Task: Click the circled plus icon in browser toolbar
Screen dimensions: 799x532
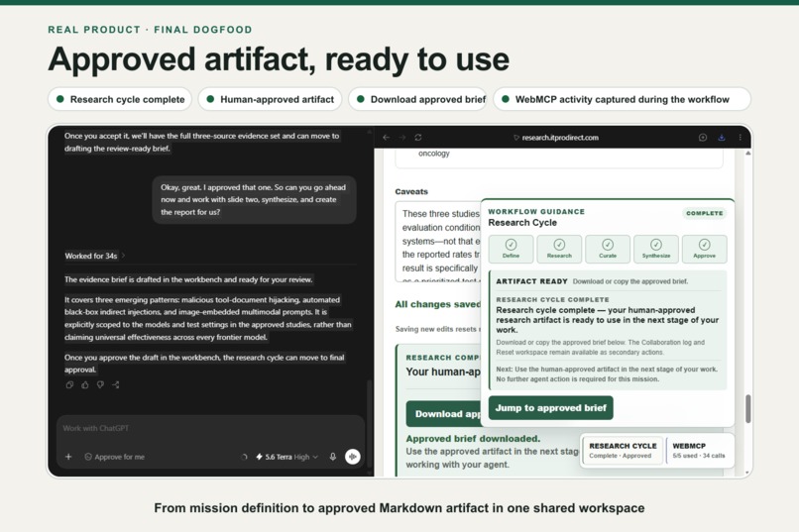Action: 703,138
